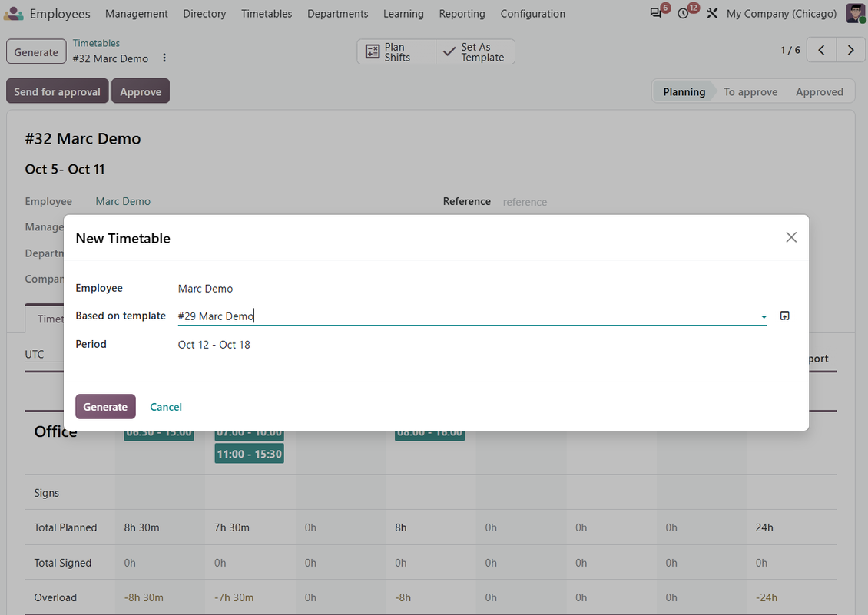Click the 11:00 - 15:30 shift block
Image resolution: width=868 pixels, height=615 pixels.
click(x=249, y=454)
